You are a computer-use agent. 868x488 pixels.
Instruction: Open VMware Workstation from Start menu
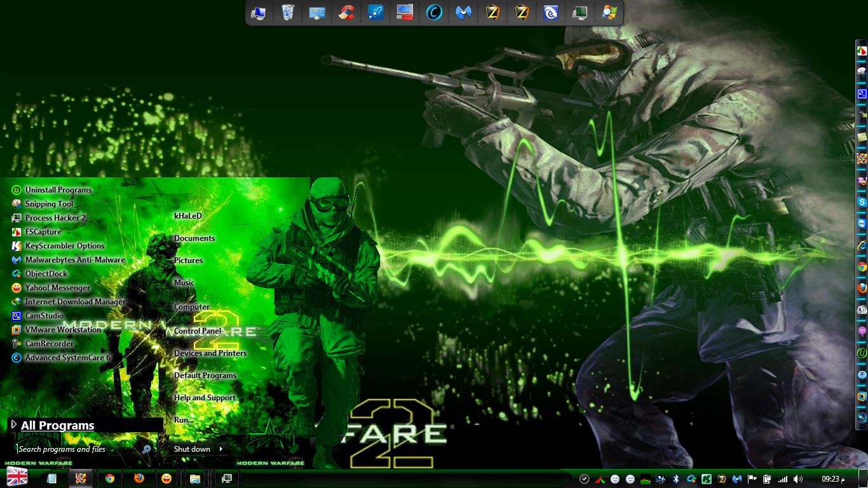pyautogui.click(x=57, y=330)
